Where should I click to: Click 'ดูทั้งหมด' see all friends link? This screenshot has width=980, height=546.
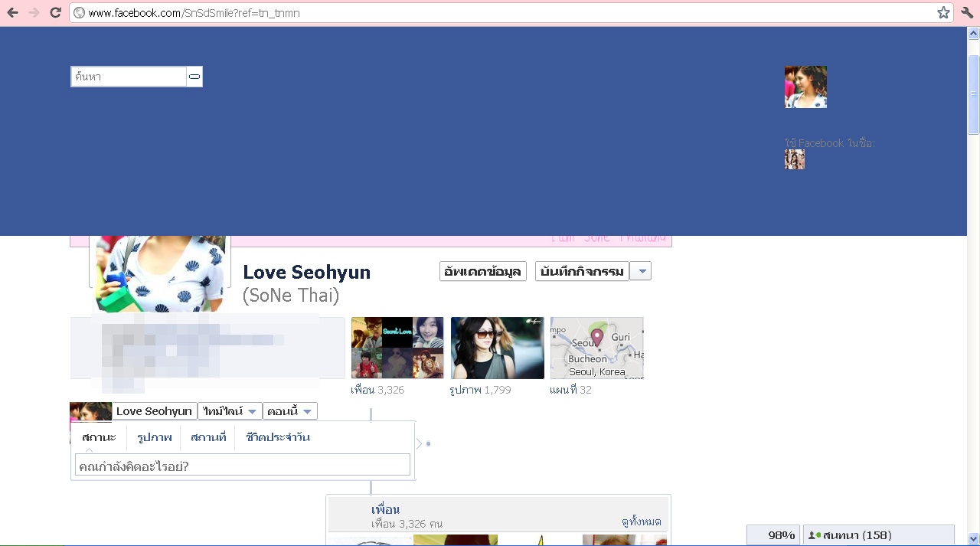click(642, 521)
